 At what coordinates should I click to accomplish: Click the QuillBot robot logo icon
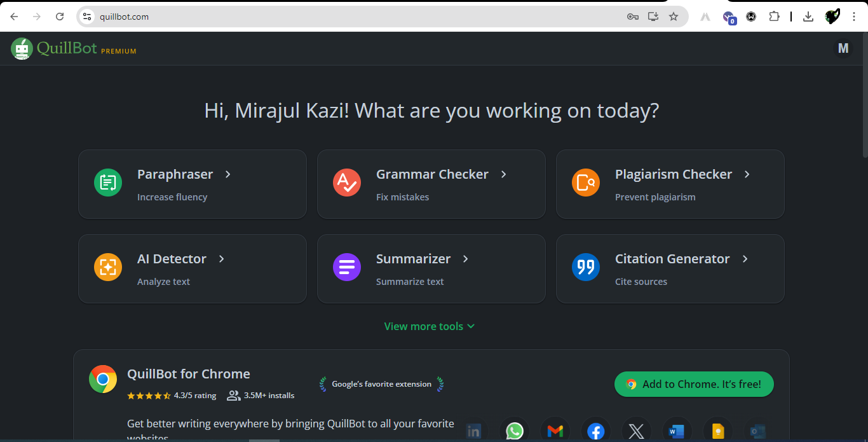click(22, 49)
